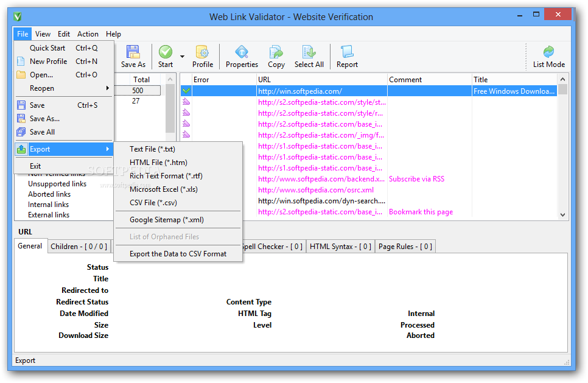This screenshot has height=383, width=588.
Task: Select External links in the left list
Action: click(49, 215)
